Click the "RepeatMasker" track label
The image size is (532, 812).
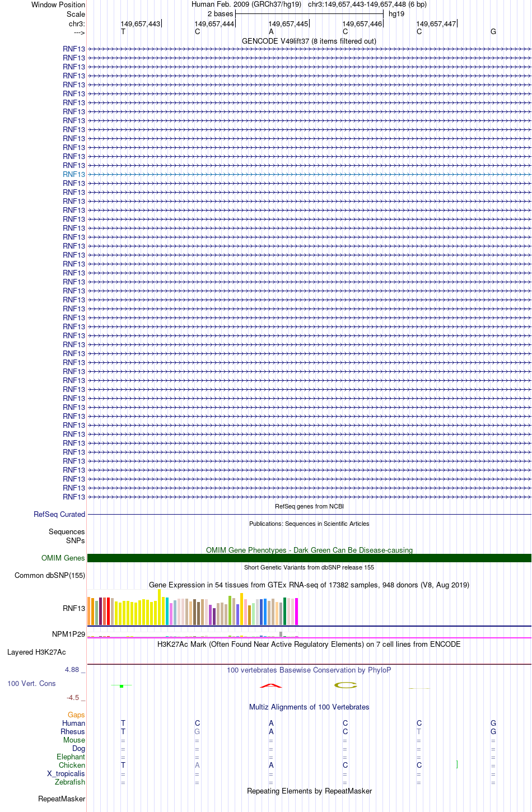coord(62,799)
